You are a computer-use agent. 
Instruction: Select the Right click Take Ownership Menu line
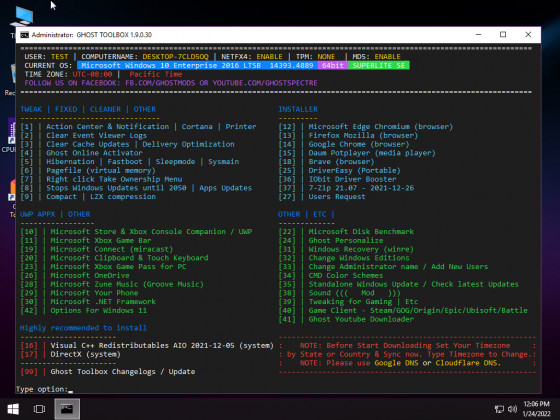101,179
